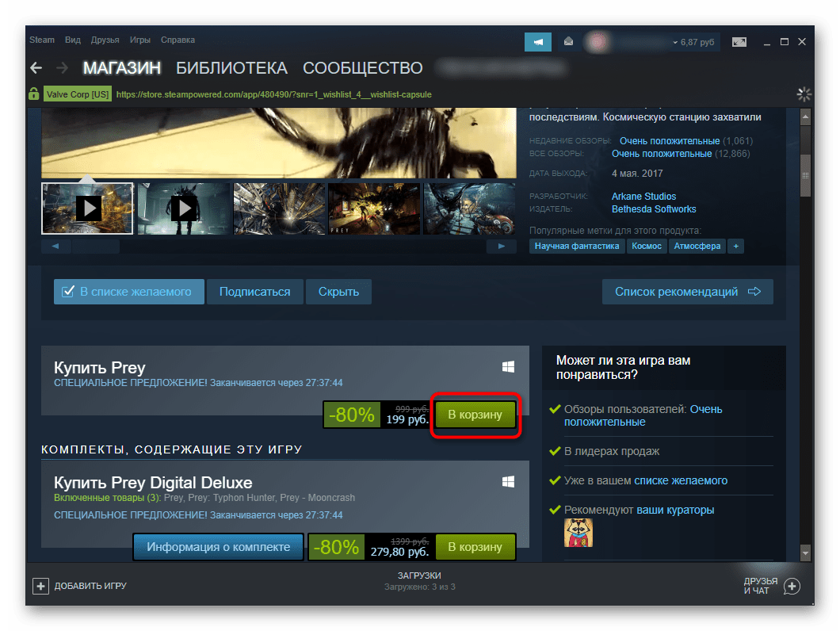This screenshot has width=840, height=631.
Task: Click the page loading spinner icon
Action: coord(804,94)
